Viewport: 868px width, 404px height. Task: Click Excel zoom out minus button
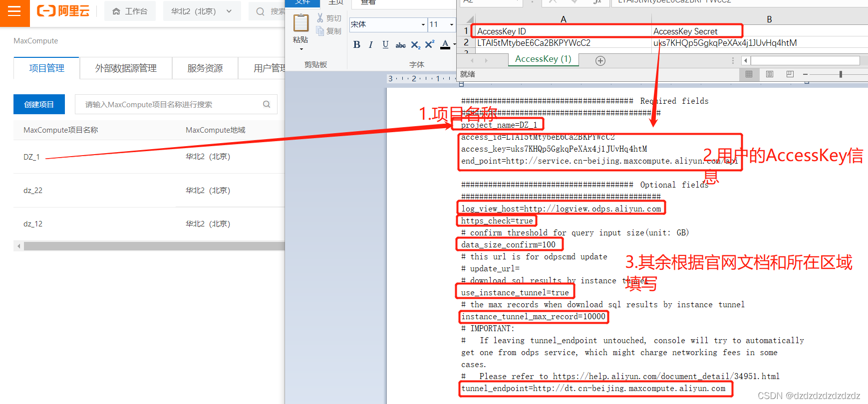[805, 74]
